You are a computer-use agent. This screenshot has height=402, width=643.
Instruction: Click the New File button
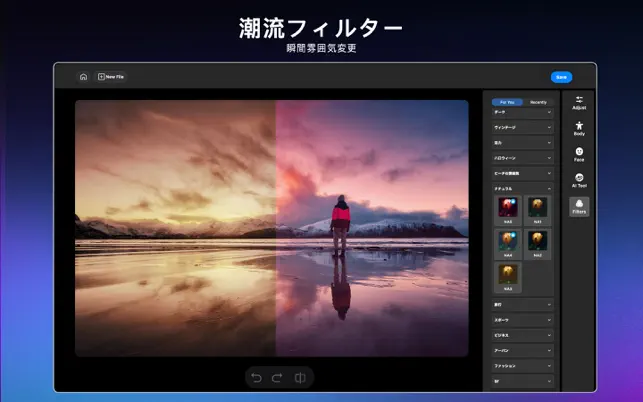111,77
